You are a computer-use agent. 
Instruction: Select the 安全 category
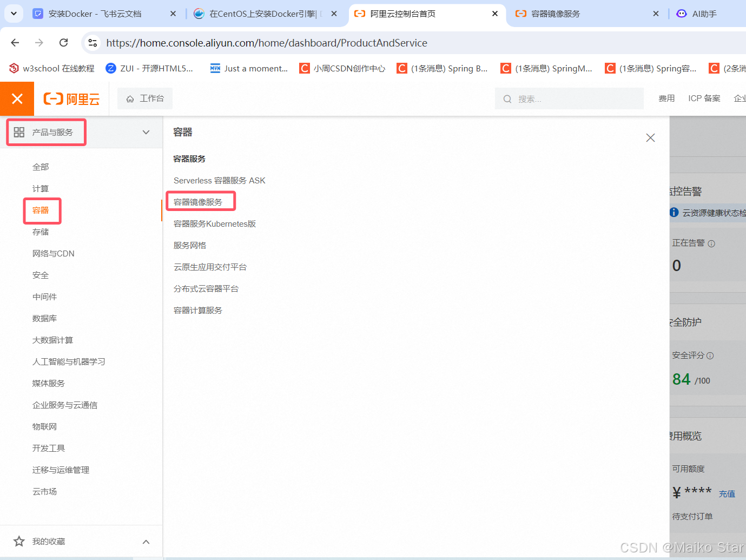[41, 275]
